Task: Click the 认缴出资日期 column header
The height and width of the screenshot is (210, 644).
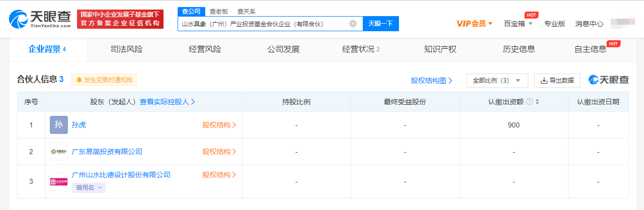Action: (x=598, y=102)
